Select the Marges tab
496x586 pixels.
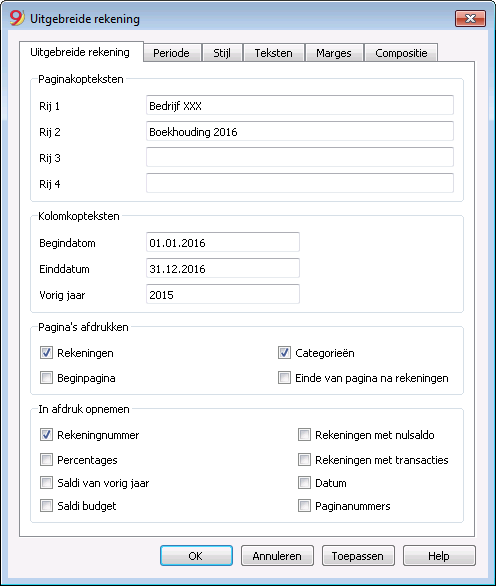pos(334,53)
